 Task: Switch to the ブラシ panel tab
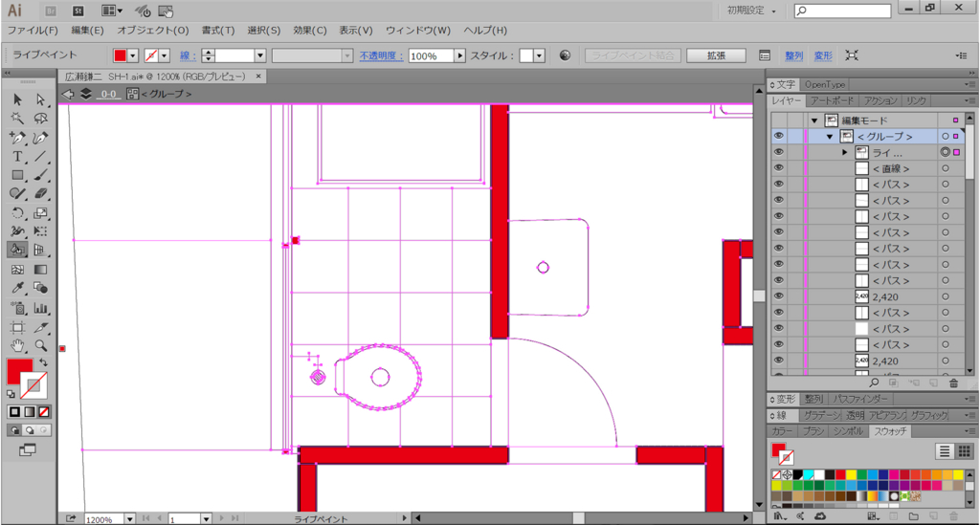(x=813, y=431)
